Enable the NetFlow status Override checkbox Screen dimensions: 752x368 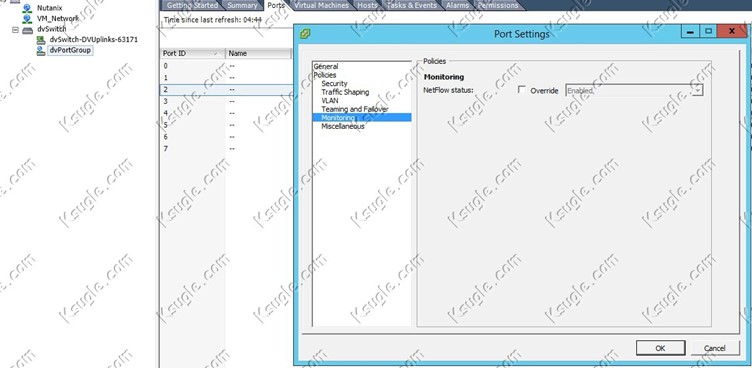point(522,90)
